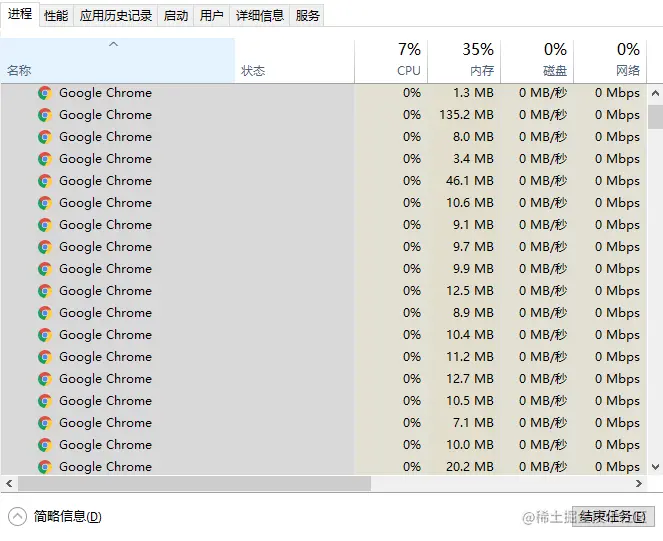Click the Chrome icon in the 20.2 MB row
This screenshot has height=541, width=663.
click(45, 467)
